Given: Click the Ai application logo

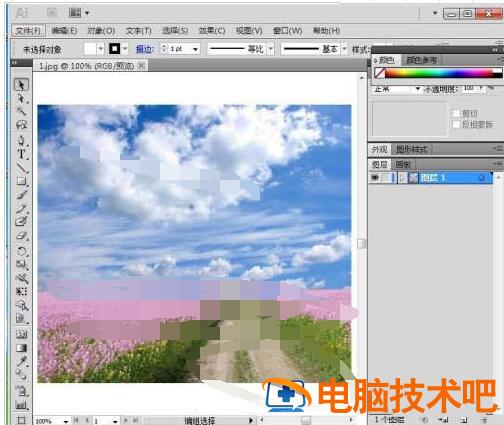Looking at the screenshot, I should click(22, 13).
